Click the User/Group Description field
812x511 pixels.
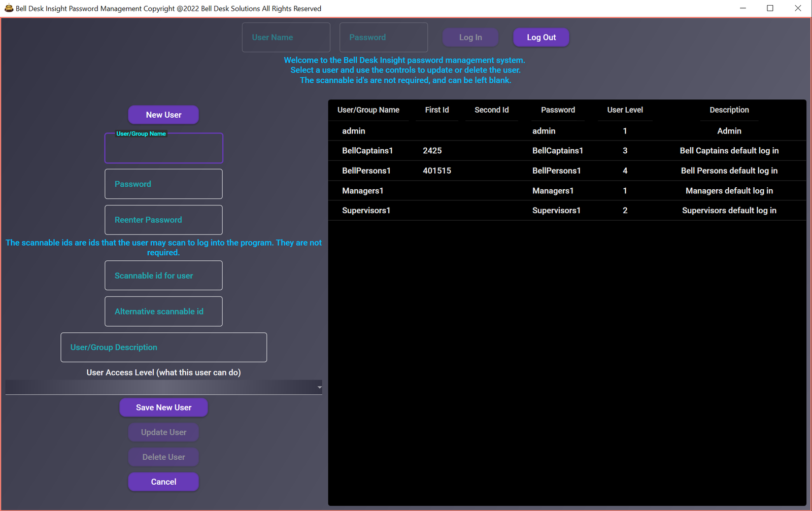163,347
